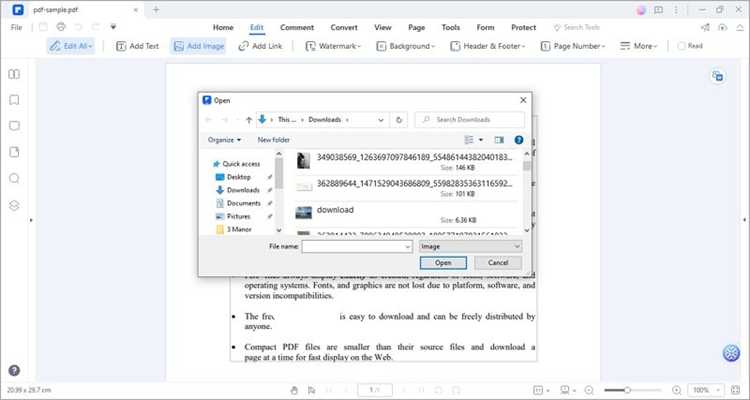Open the 100% zoom level dropdown
The width and height of the screenshot is (750, 400).
pos(705,390)
